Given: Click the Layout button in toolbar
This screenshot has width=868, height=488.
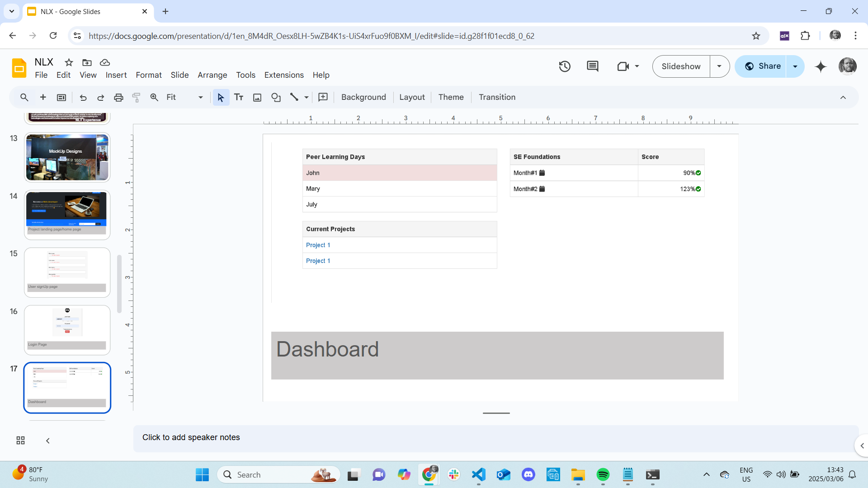Looking at the screenshot, I should tap(411, 97).
